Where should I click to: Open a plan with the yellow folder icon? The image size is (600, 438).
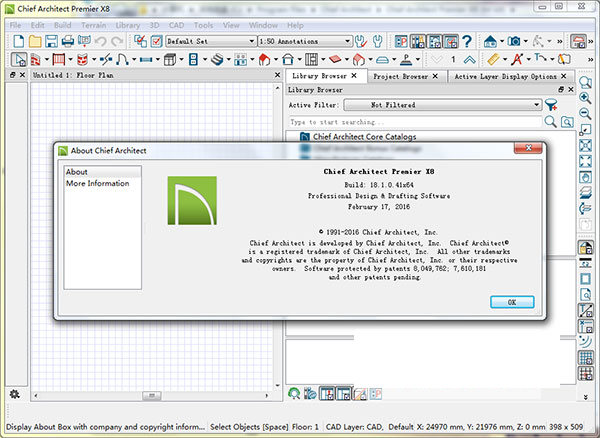click(35, 41)
